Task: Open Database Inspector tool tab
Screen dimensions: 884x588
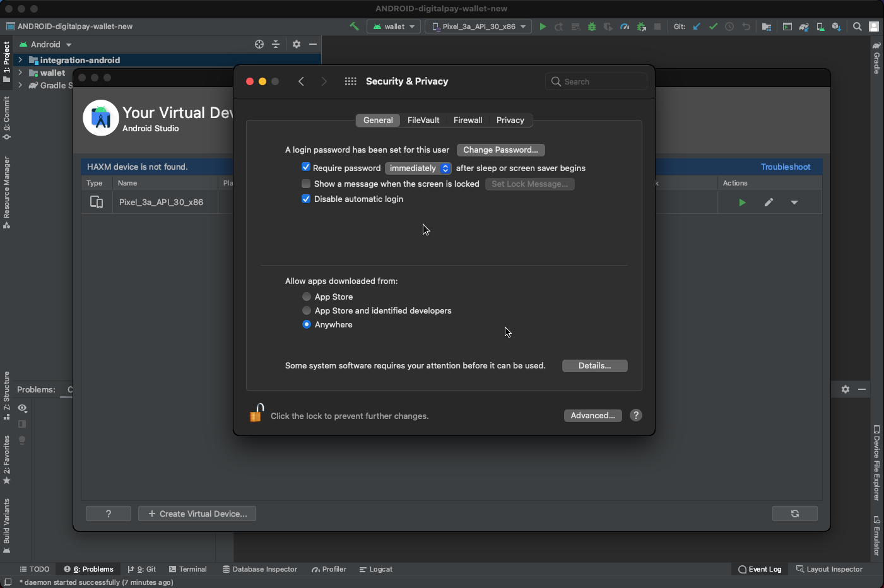Action: pyautogui.click(x=259, y=569)
